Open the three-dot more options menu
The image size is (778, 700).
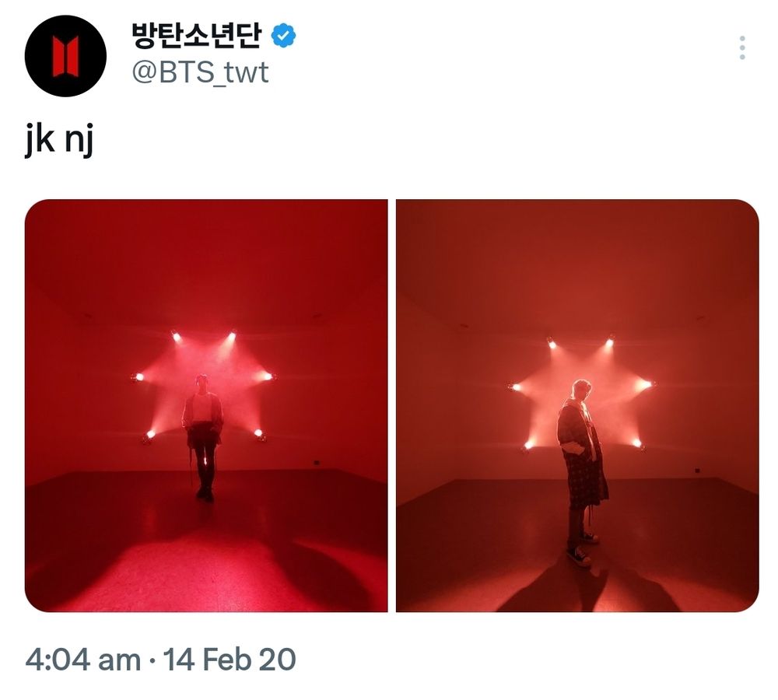pos(741,48)
